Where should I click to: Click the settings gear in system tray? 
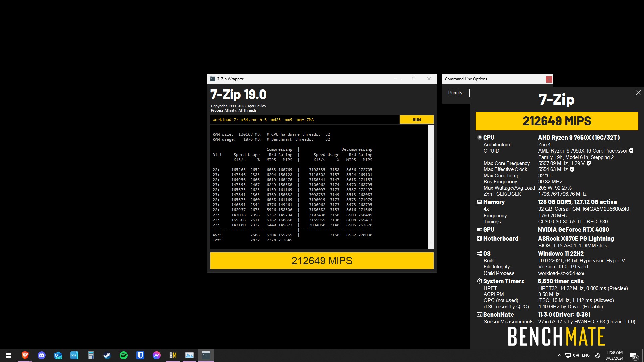point(597,355)
